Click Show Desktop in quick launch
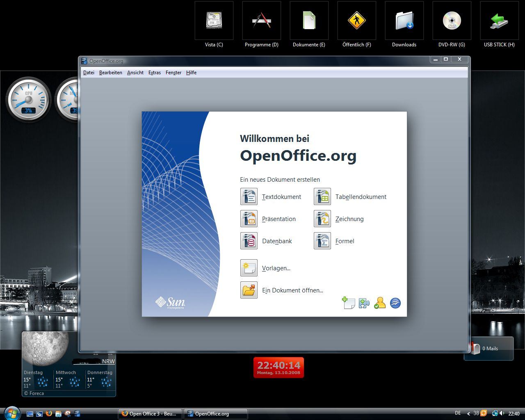Viewport: 525px width, 420px height. pos(30,413)
